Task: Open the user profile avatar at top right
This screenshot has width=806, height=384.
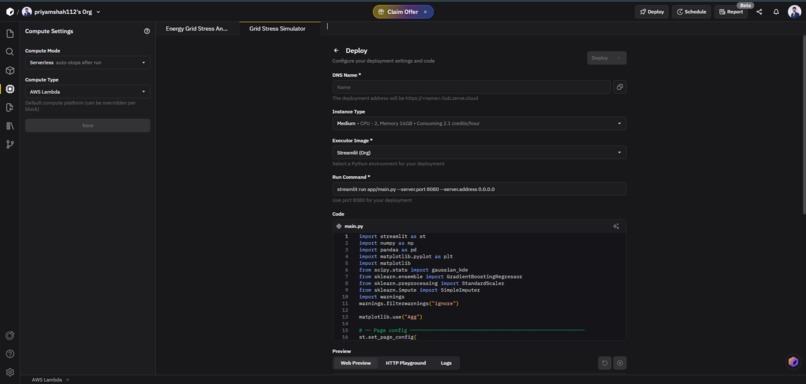Action: pos(794,12)
